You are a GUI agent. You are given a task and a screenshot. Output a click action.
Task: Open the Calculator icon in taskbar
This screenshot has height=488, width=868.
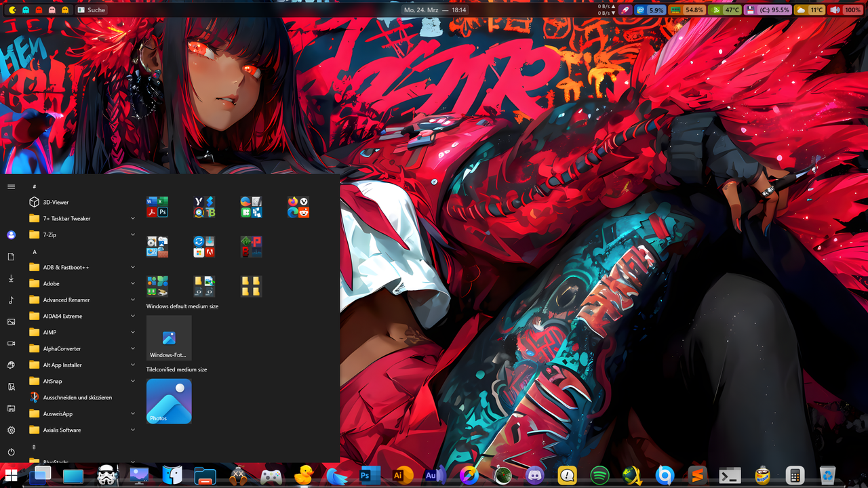pos(795,476)
